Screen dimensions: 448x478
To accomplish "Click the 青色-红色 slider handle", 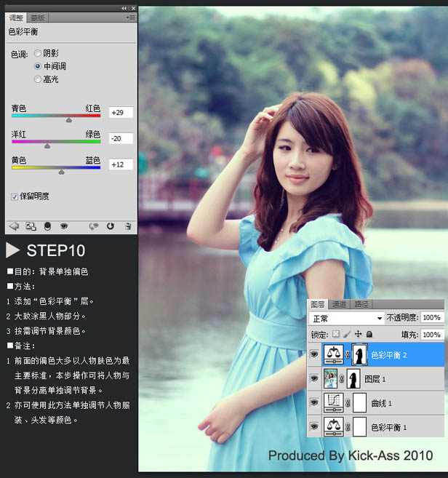I will pos(69,120).
